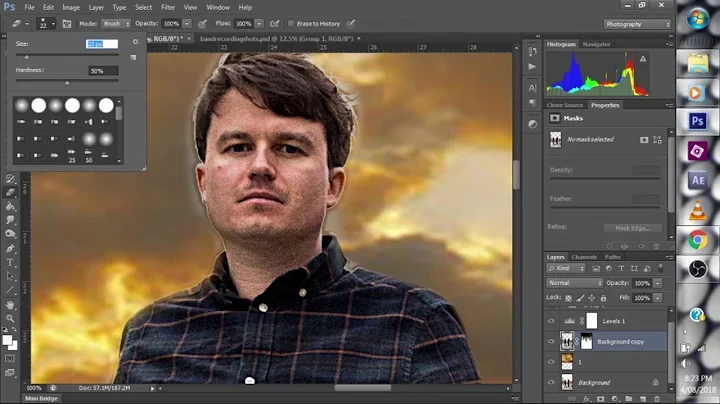Select the Path Selection arrow tool
The height and width of the screenshot is (404, 720).
pyautogui.click(x=10, y=276)
